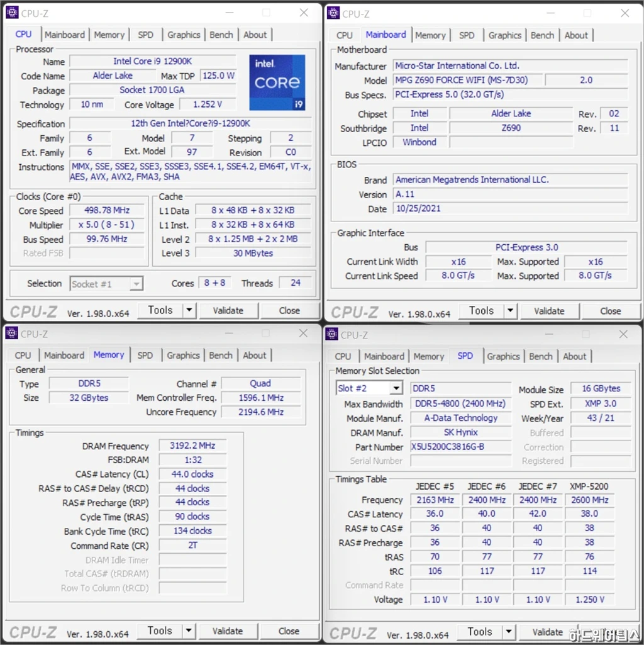Open About tab in the CPU window
The width and height of the screenshot is (644, 645).
tap(255, 35)
